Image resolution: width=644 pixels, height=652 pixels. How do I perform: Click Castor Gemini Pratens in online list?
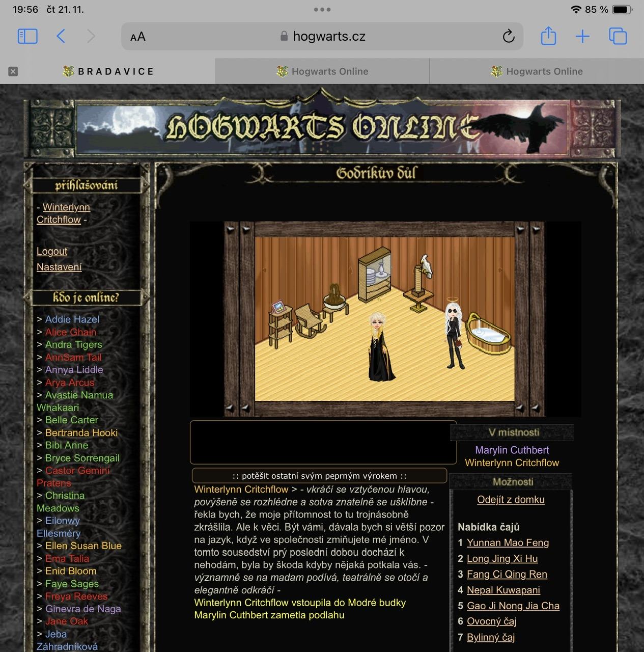(x=73, y=477)
